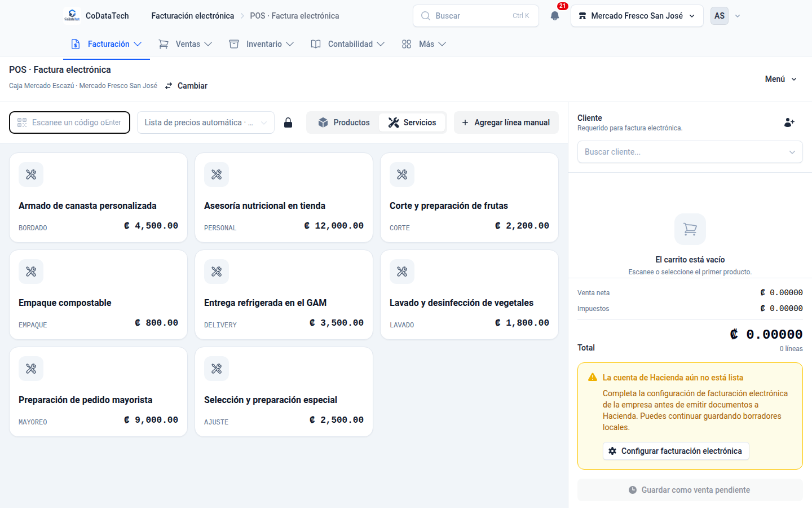
Task: Click the Asesoría nutricional en tienda tools icon
Action: click(x=217, y=174)
